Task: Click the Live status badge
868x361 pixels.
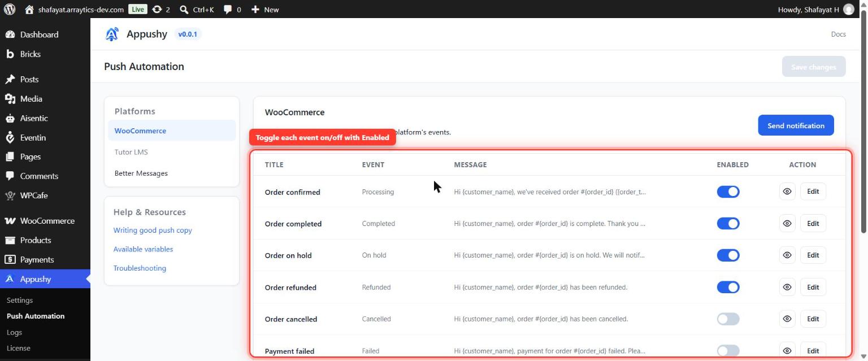Action: click(x=137, y=9)
